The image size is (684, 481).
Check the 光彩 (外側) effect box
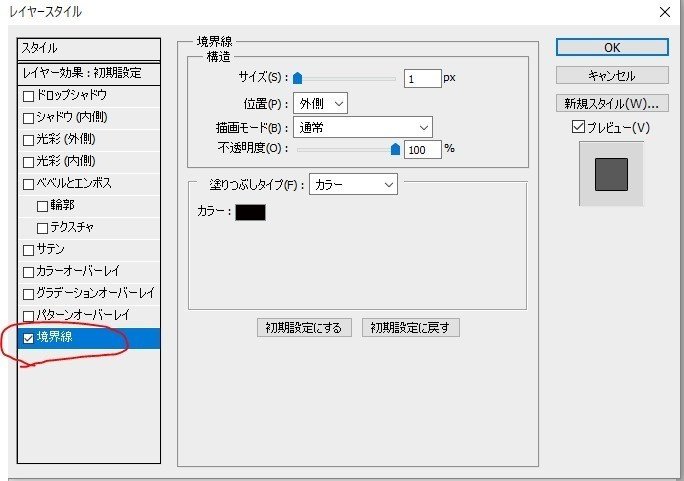pyautogui.click(x=28, y=140)
